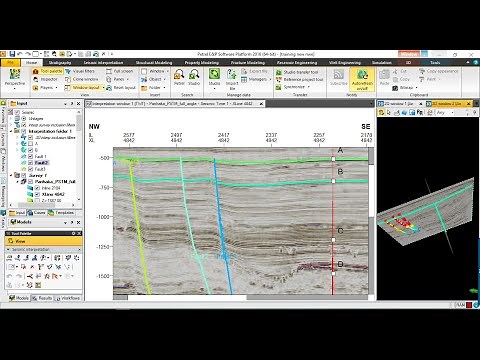Switch to the Workflows tab at bottom
Screen dimensions: 480x360
click(68, 298)
